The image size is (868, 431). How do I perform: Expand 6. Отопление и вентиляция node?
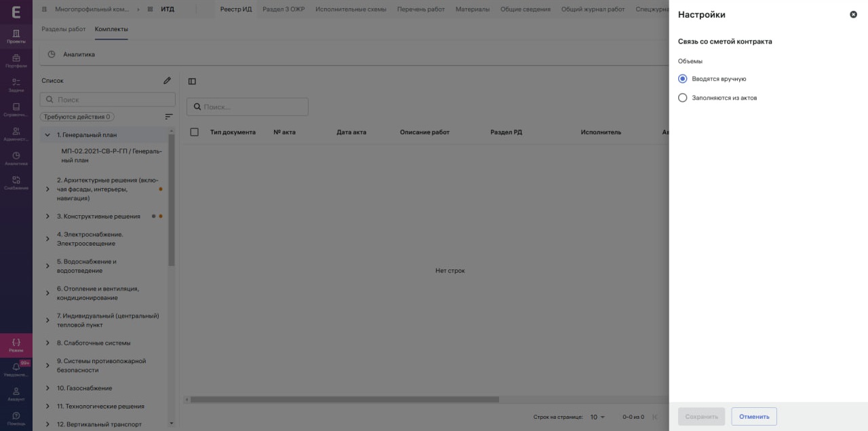(47, 293)
